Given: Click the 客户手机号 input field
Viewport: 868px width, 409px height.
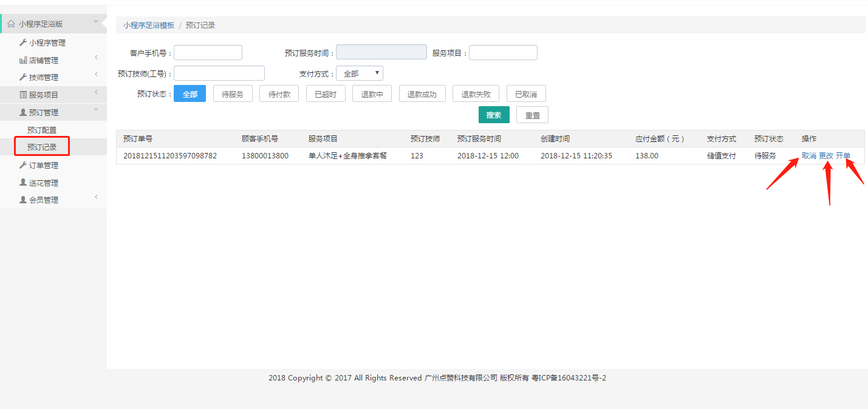Looking at the screenshot, I should tap(208, 53).
